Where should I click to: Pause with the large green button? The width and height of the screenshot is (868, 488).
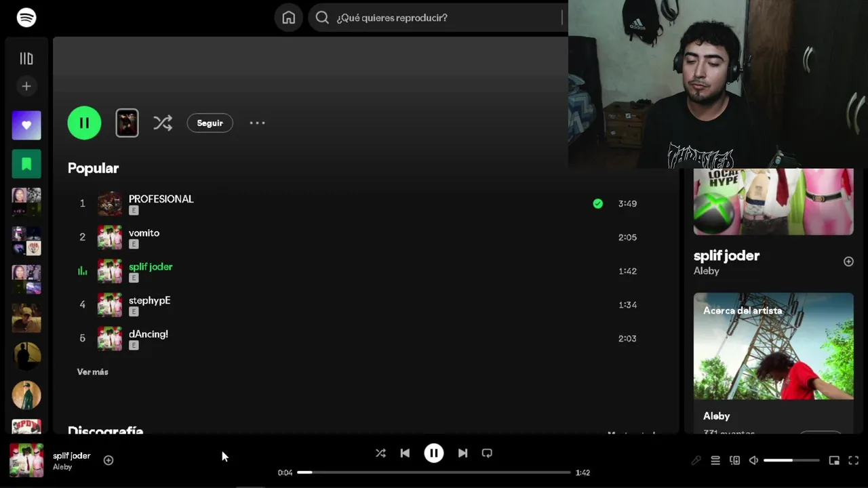click(84, 123)
